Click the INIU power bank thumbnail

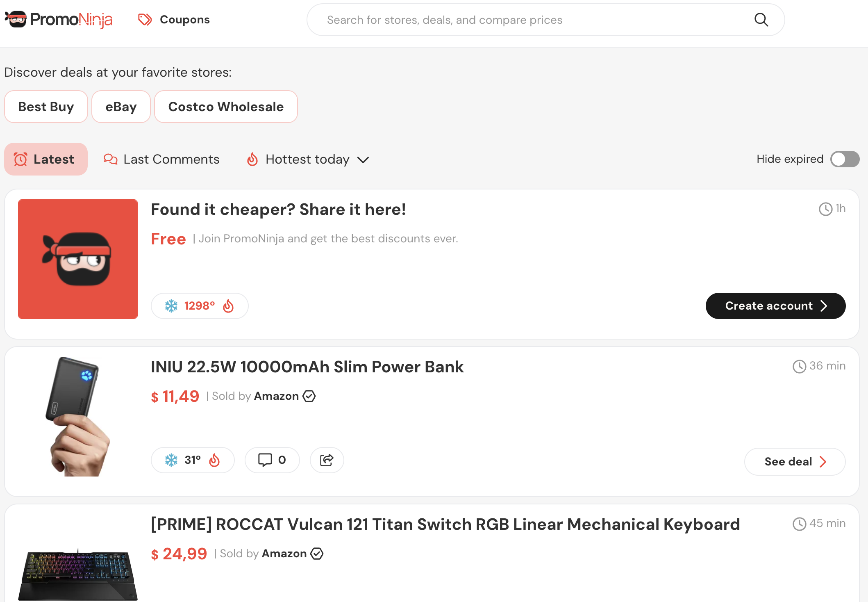(78, 417)
